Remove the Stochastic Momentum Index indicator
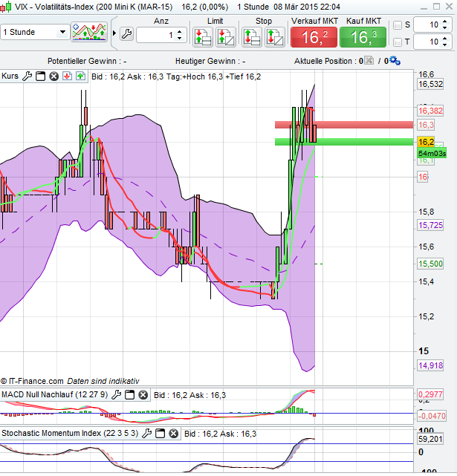The image size is (457, 476). (173, 433)
